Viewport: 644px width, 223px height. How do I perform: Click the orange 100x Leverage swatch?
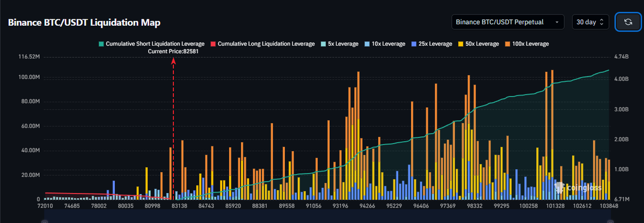508,43
